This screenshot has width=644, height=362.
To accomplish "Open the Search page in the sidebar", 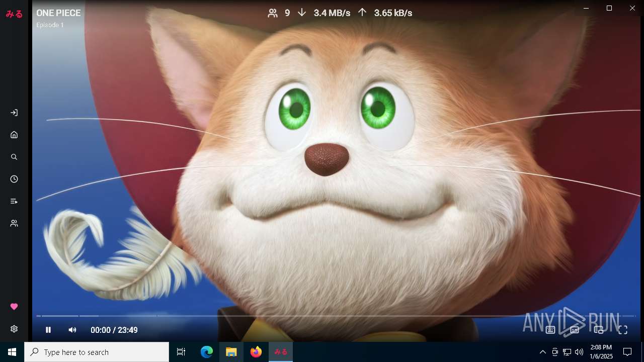I will pyautogui.click(x=14, y=157).
